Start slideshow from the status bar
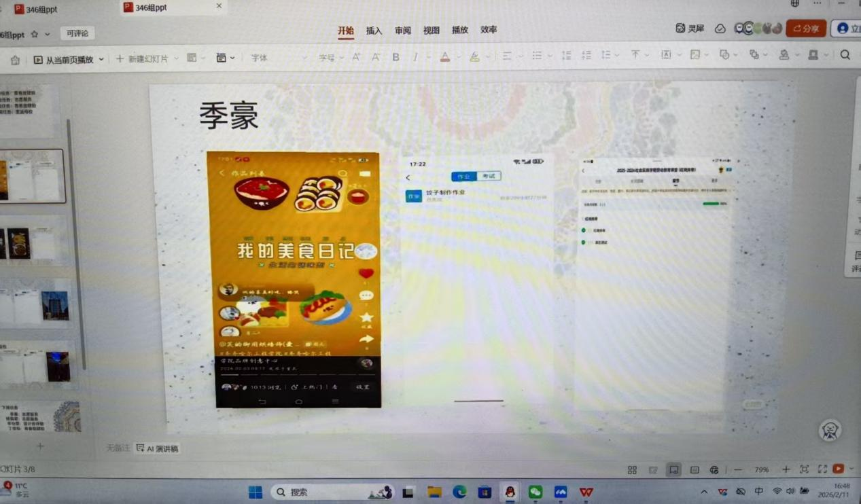The height and width of the screenshot is (504, 861). pos(839,469)
